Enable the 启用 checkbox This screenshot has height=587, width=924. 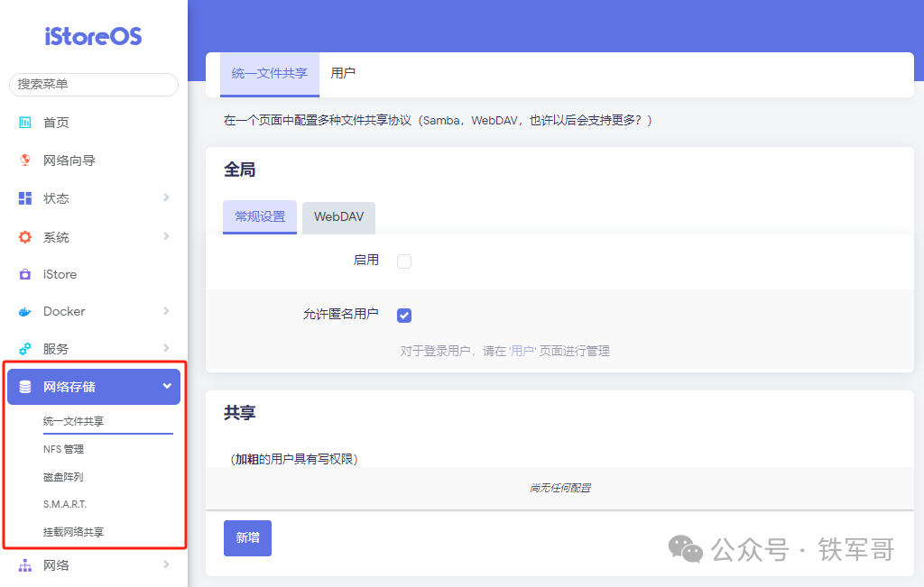click(404, 261)
